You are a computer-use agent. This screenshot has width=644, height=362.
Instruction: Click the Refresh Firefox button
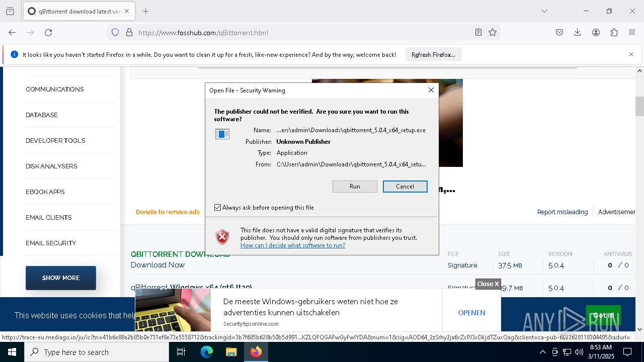click(x=433, y=55)
